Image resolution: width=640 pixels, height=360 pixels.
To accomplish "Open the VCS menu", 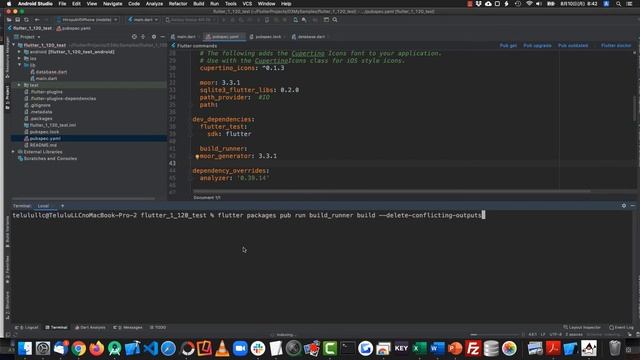I will point(247,4).
